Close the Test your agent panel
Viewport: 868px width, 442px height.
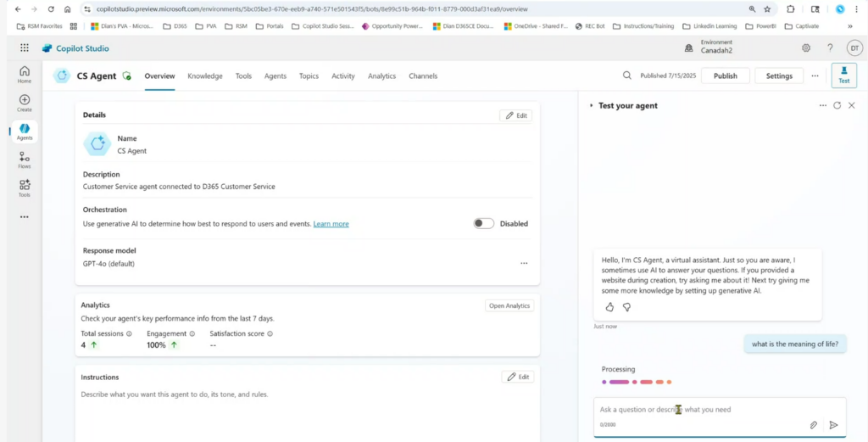coord(851,105)
